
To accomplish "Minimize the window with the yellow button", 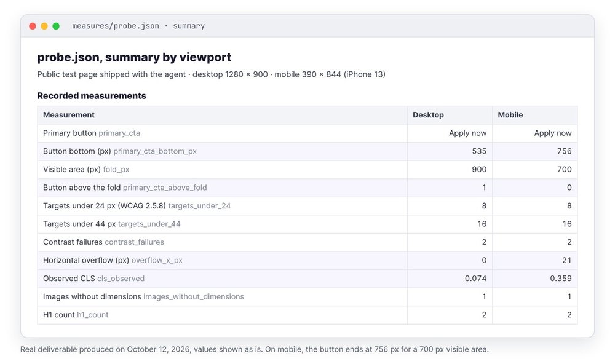I will [x=44, y=26].
